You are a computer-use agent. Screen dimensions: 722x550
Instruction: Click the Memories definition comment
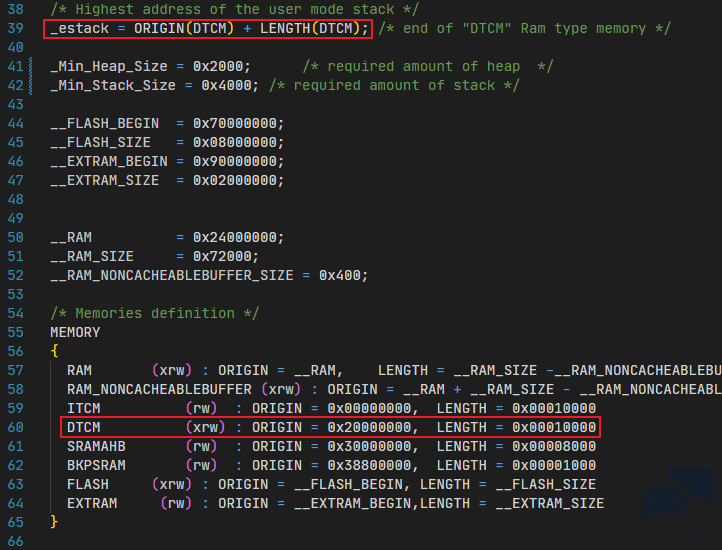[x=155, y=314]
